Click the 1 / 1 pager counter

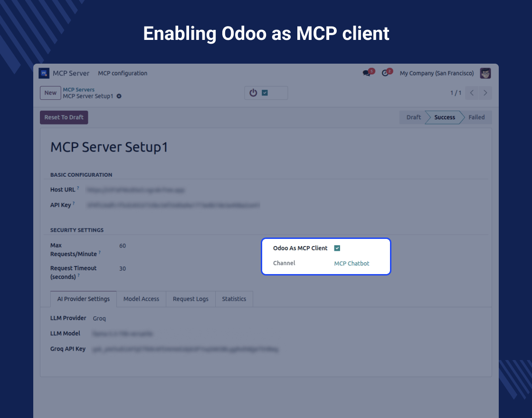[x=456, y=93]
